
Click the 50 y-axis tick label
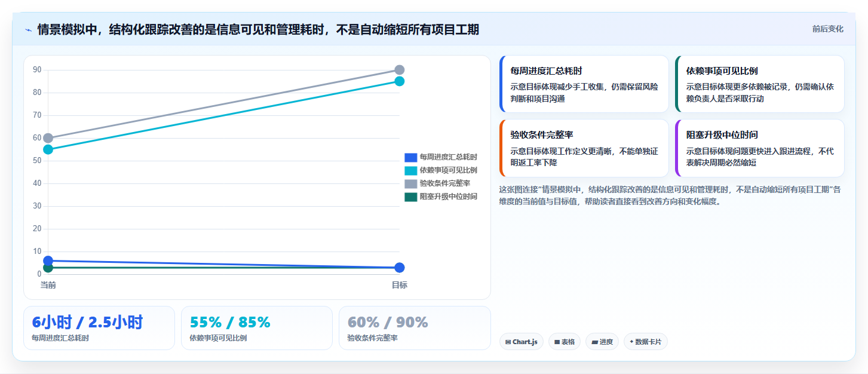point(37,161)
